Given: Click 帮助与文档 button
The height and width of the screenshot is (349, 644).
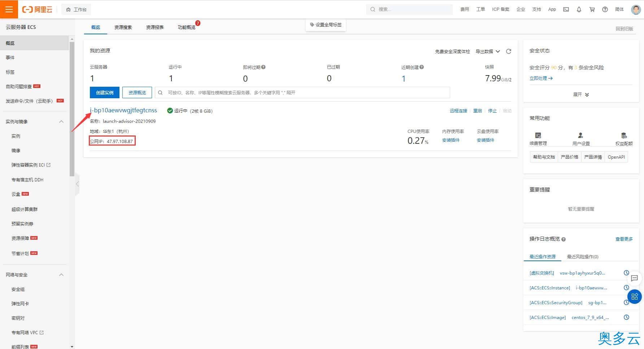Looking at the screenshot, I should (544, 157).
